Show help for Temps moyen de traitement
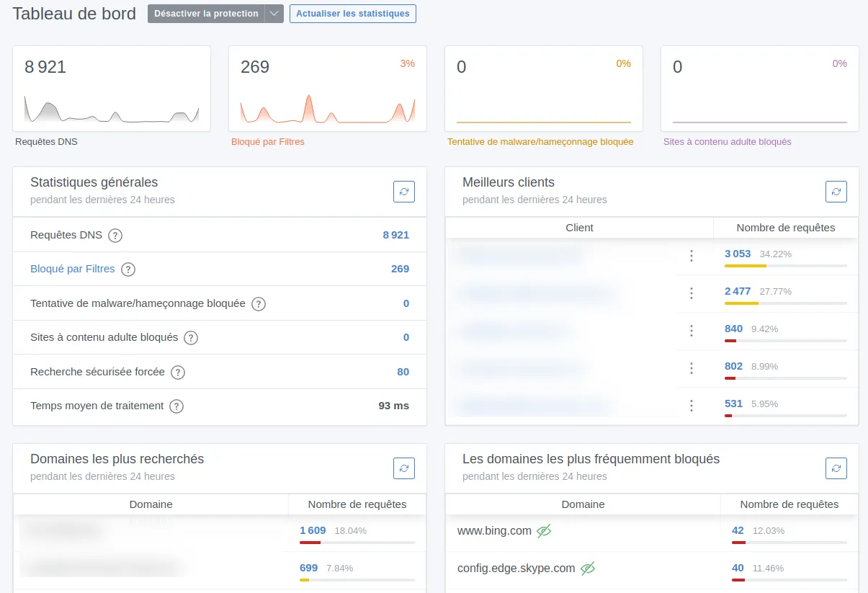This screenshot has width=868, height=593. coord(176,406)
